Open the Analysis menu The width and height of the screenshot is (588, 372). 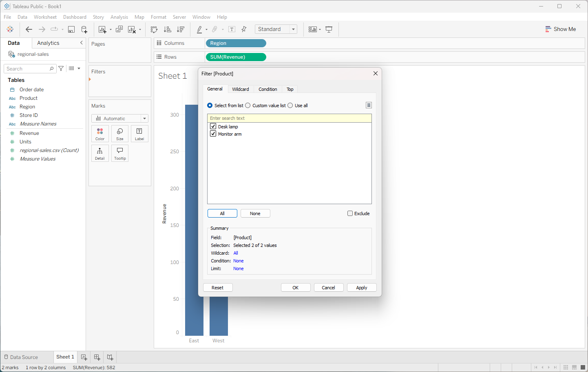119,17
